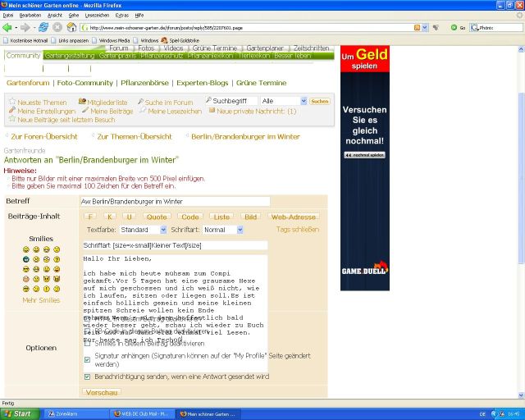The image size is (525, 420).
Task: Click the browser Back arrow button
Action: 8,27
